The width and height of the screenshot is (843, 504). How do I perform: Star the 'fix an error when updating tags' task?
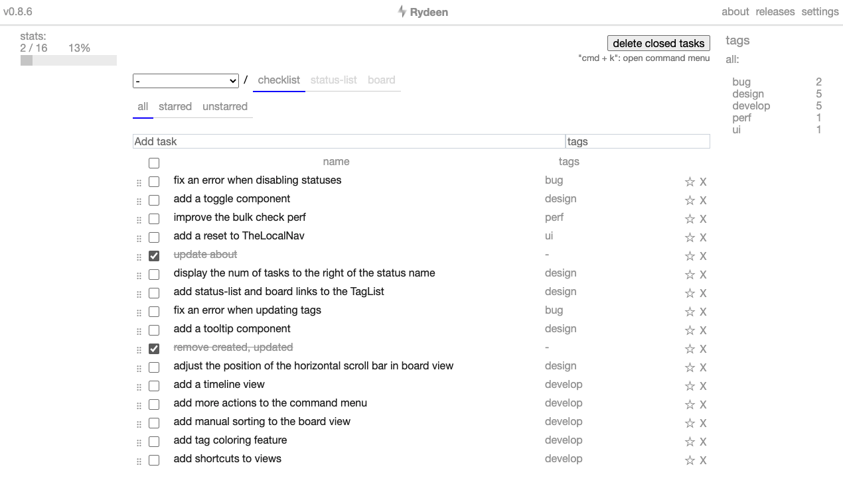tap(690, 312)
